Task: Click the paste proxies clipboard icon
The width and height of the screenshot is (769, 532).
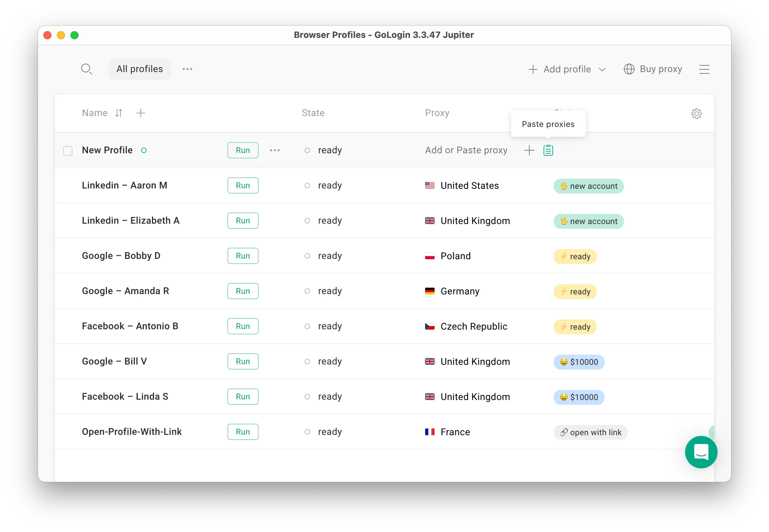Action: 548,150
